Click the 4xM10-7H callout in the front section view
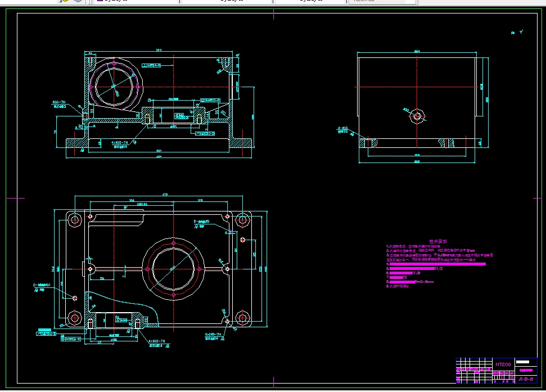 pos(119,143)
